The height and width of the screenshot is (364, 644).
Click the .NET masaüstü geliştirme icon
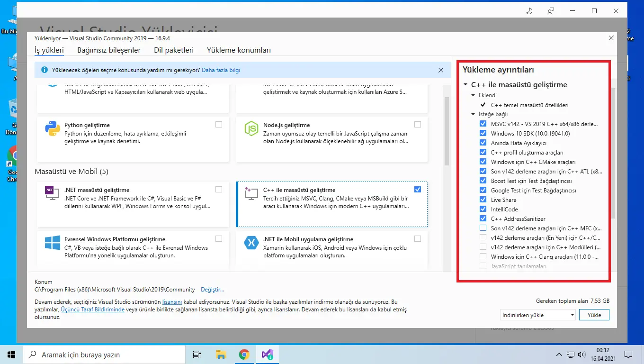click(x=52, y=193)
